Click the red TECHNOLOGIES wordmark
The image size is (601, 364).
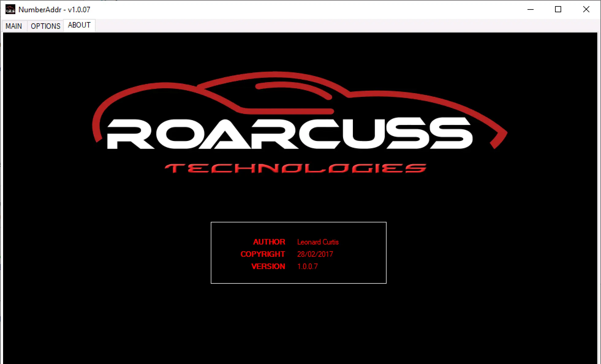click(296, 168)
